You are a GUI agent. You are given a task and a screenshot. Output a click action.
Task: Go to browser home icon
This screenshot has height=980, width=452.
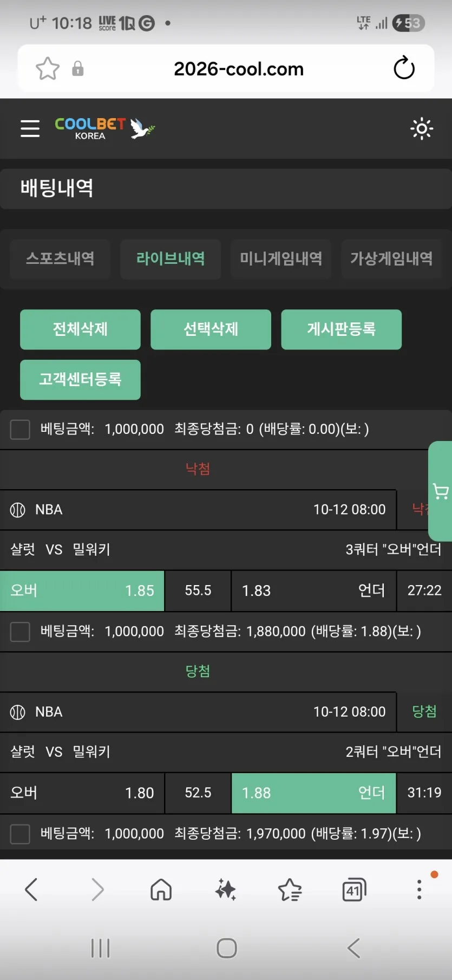[161, 890]
